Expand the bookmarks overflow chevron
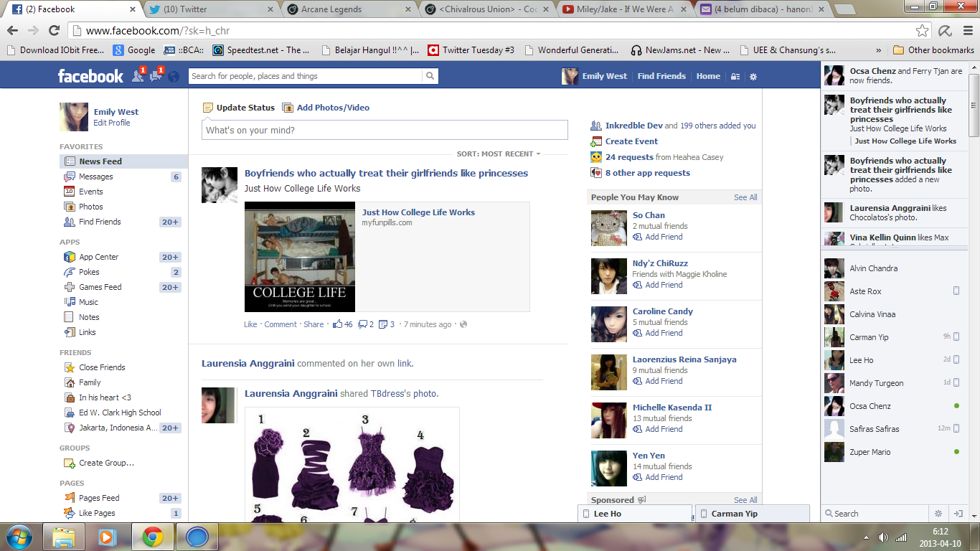The image size is (980, 551). point(879,50)
